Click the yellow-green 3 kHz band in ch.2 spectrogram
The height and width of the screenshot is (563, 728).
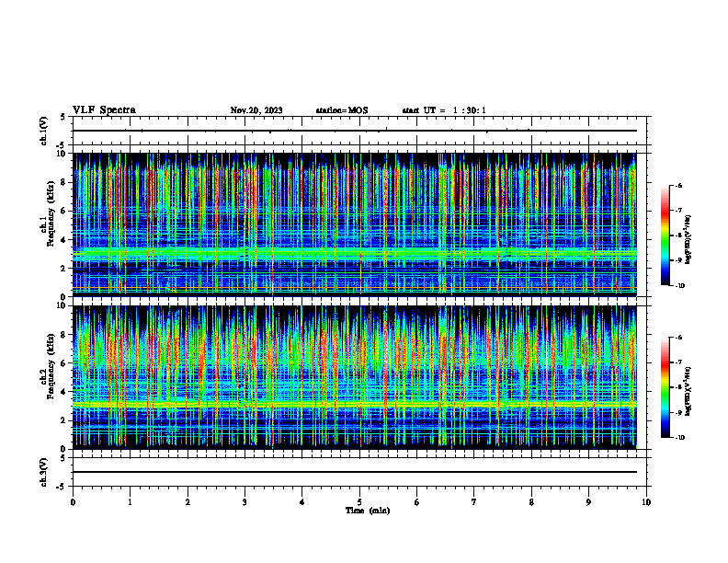click(355, 405)
